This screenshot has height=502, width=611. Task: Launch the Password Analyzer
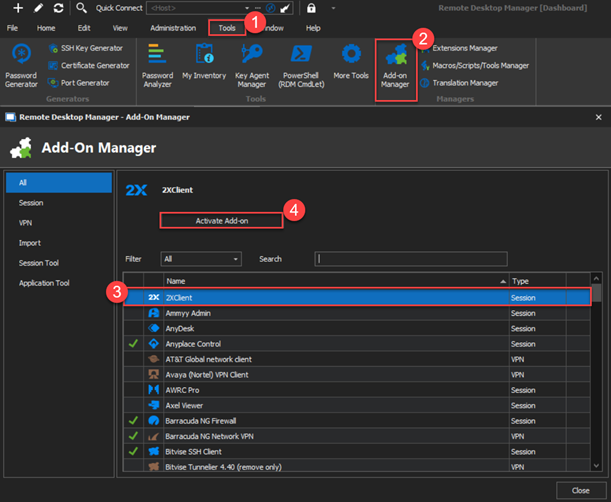tap(157, 64)
